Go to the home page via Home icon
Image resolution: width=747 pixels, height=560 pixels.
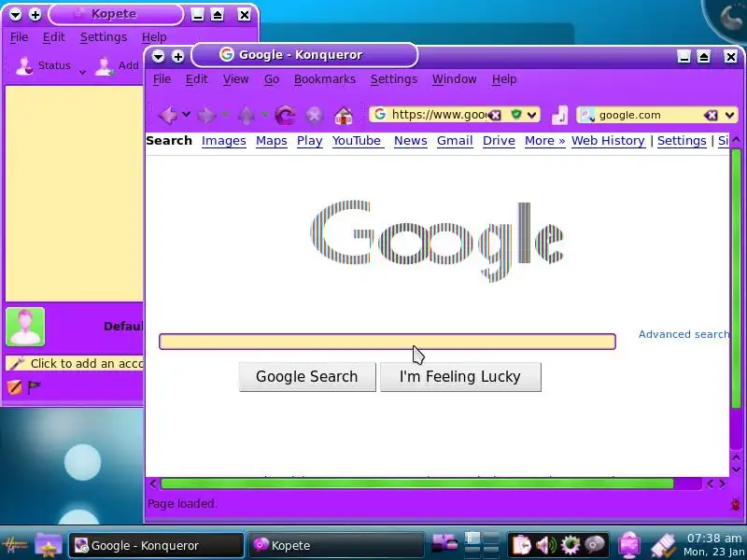pos(344,115)
